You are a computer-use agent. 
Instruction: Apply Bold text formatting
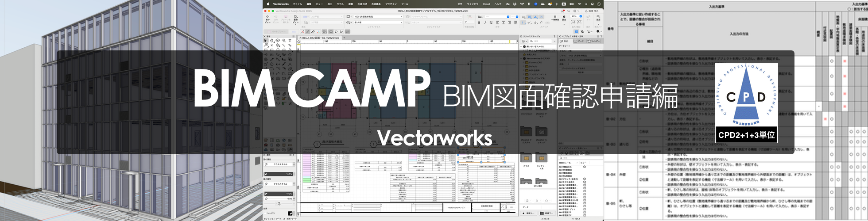coord(479,23)
